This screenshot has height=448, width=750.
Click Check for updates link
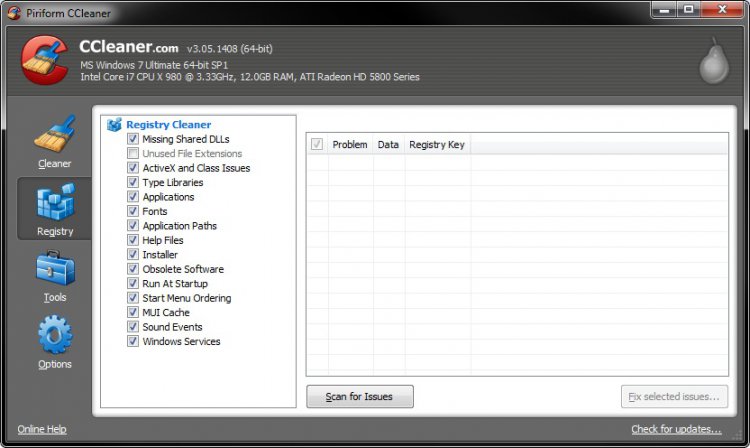pos(676,429)
